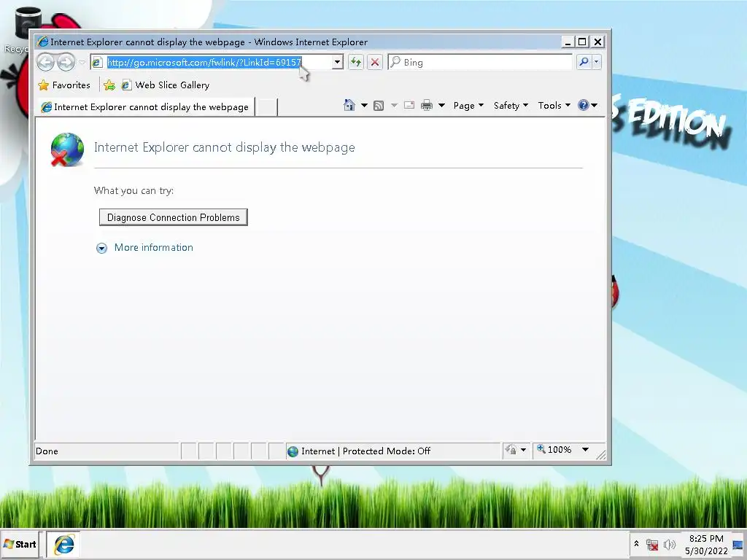
Task: Open the Web Slice Gallery link
Action: point(166,85)
